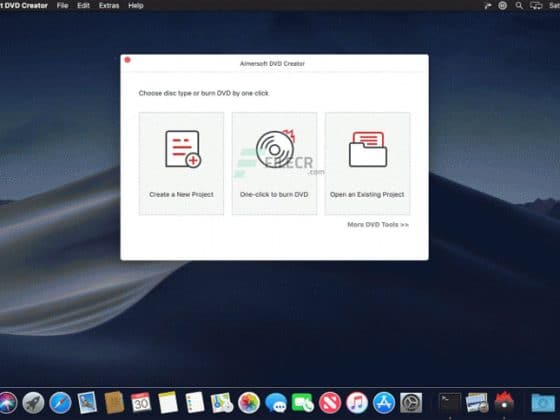Launch Siri from the Dock

[7, 402]
